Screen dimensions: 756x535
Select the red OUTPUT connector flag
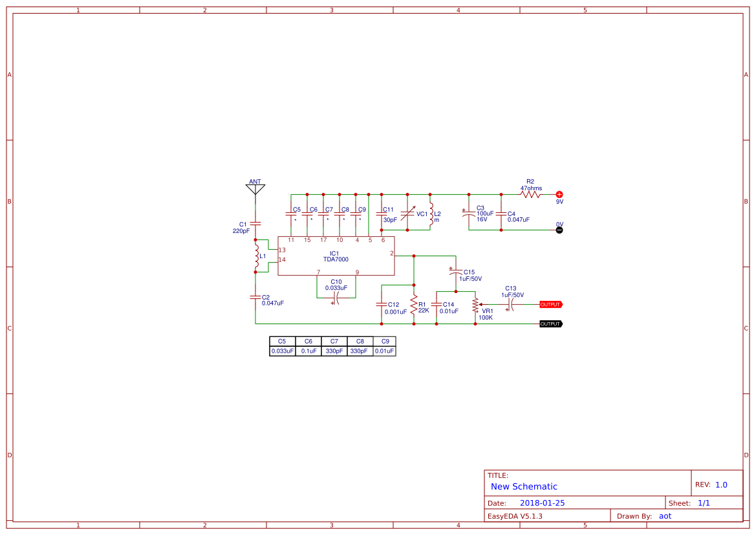point(550,304)
